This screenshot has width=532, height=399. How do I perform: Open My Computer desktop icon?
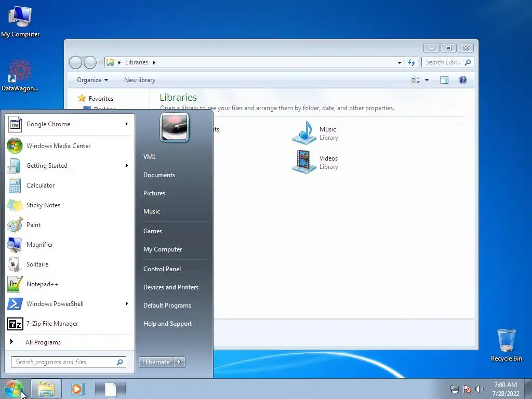20,22
